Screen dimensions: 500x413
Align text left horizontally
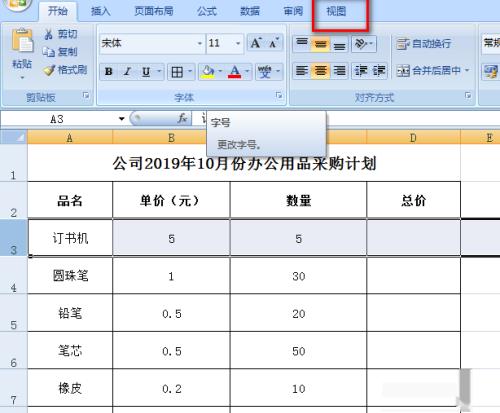coord(302,71)
